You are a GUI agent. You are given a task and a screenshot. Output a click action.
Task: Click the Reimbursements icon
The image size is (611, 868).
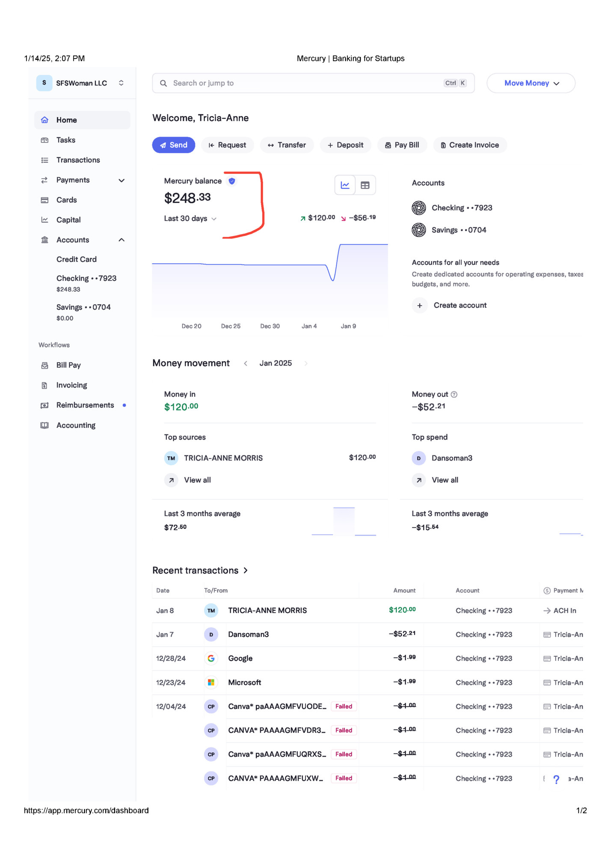(x=44, y=405)
